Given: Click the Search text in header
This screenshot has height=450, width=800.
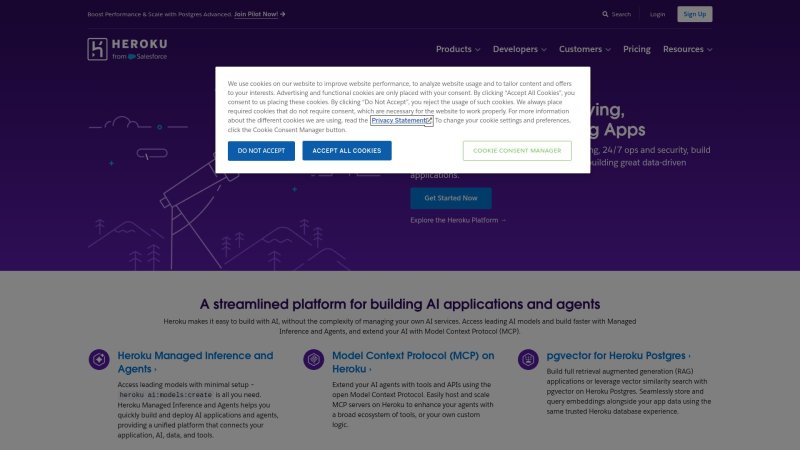Looking at the screenshot, I should coord(621,14).
